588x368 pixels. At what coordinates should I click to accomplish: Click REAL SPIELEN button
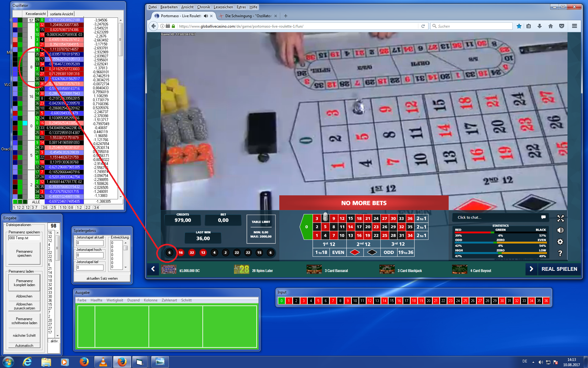tap(559, 269)
